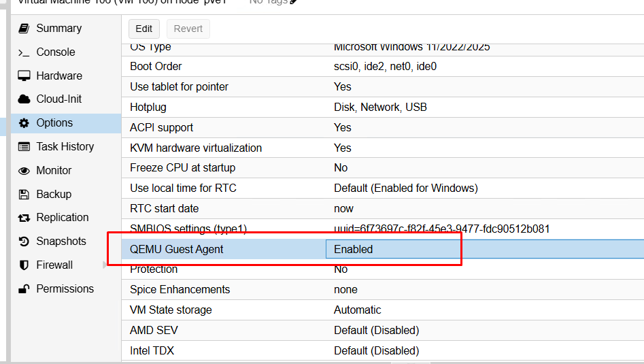Click the Console prompt icon
Image resolution: width=644 pixels, height=364 pixels.
24,52
